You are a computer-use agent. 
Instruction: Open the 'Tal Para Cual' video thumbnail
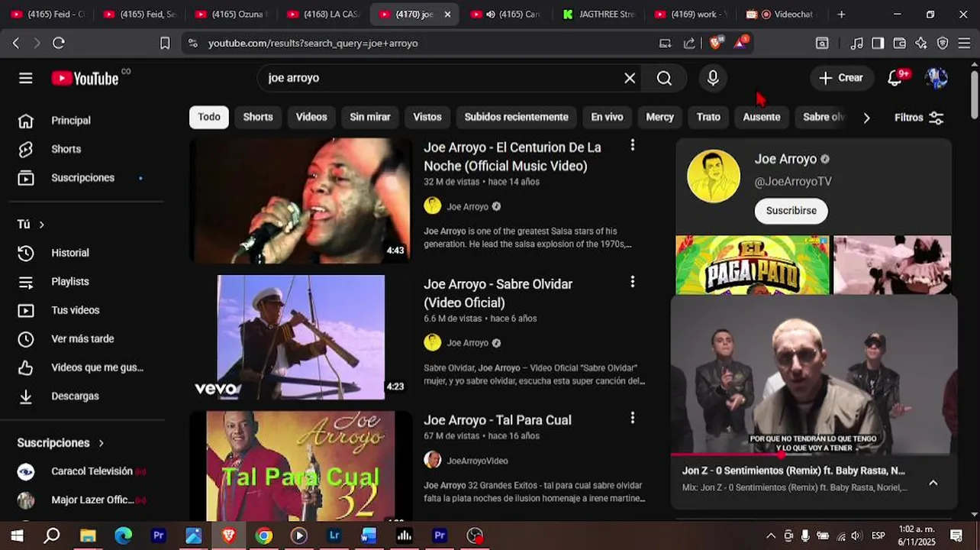pyautogui.click(x=301, y=466)
